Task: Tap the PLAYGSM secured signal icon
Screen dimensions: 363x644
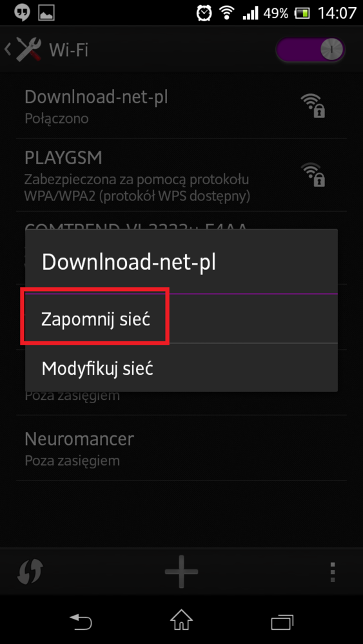Action: pyautogui.click(x=313, y=175)
